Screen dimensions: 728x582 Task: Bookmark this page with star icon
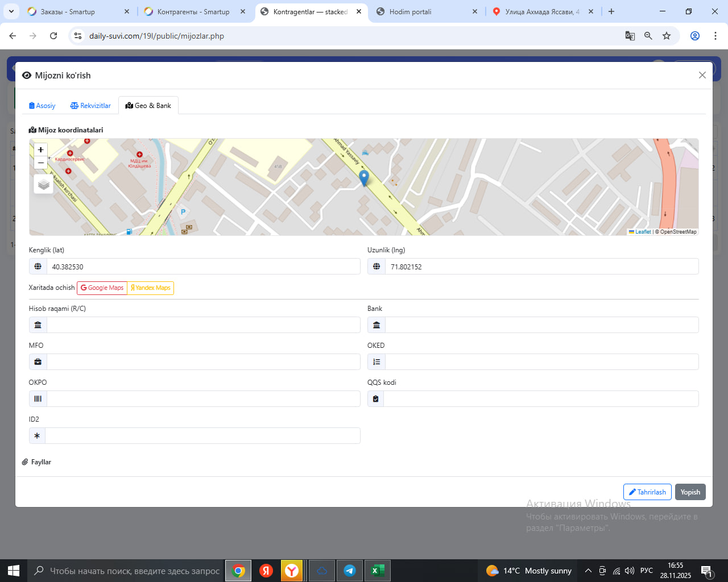667,36
